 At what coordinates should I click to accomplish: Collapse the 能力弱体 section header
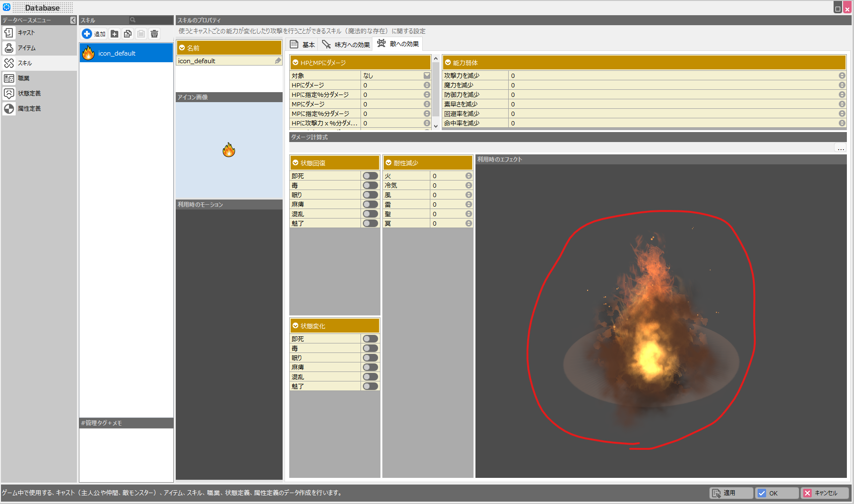coord(448,63)
